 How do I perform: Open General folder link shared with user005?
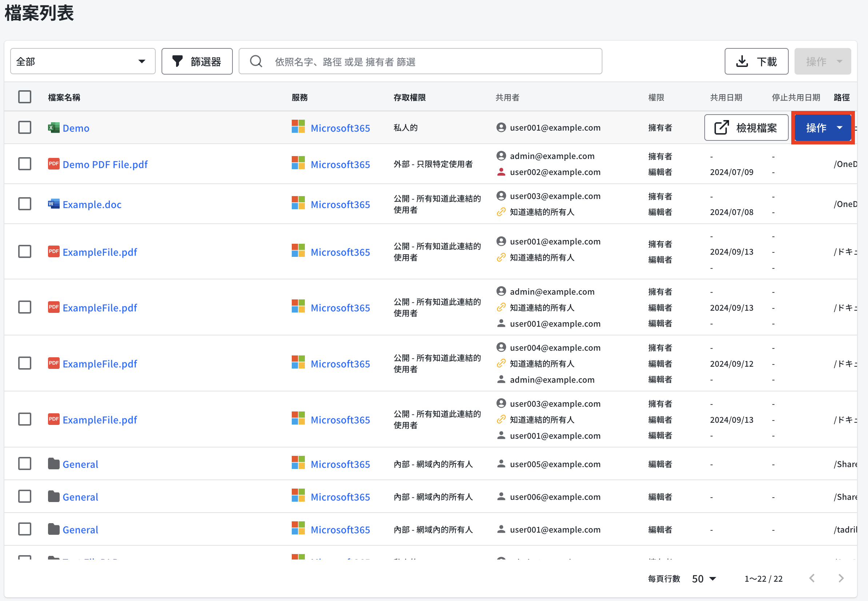click(80, 464)
